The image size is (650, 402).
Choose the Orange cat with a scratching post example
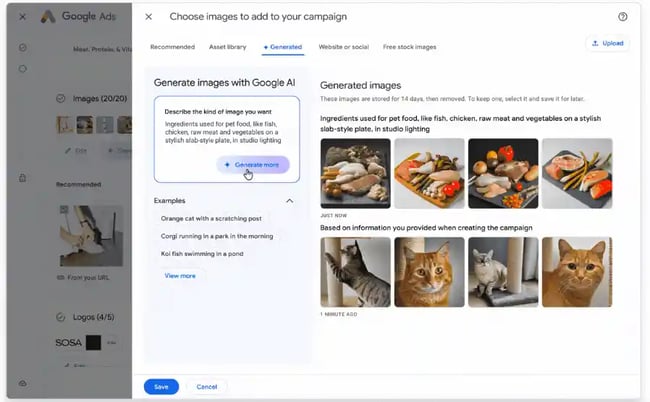(x=211, y=218)
